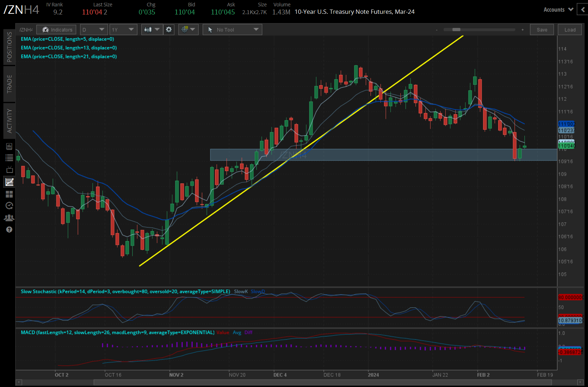
Task: Click the history clock icon in sidebar
Action: pos(10,205)
